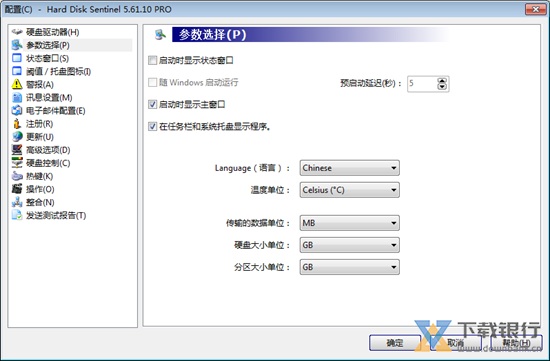
Task: Select 状态窗口(S) in the sidebar
Action: [x=47, y=58]
